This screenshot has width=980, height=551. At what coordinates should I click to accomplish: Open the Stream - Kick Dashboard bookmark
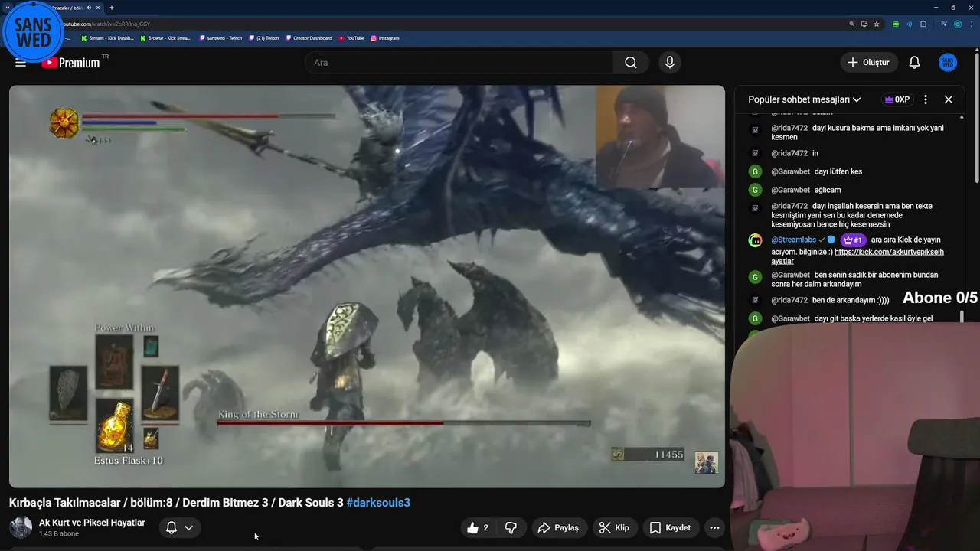107,38
